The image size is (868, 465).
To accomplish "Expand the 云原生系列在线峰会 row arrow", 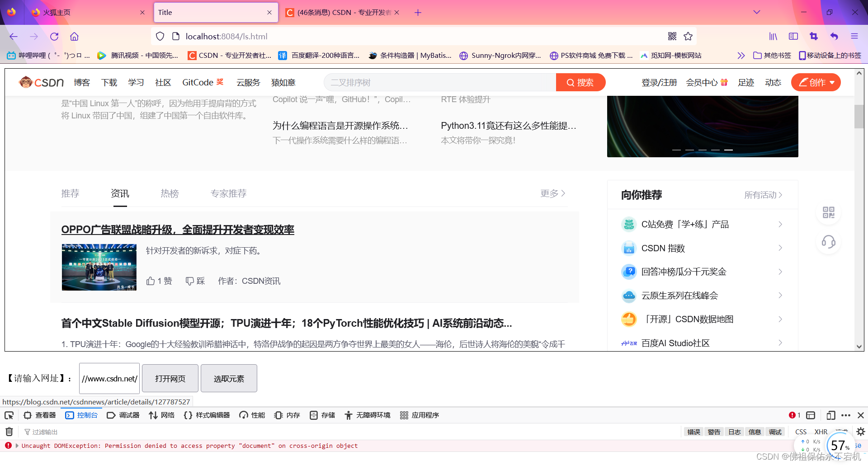I will pos(780,296).
